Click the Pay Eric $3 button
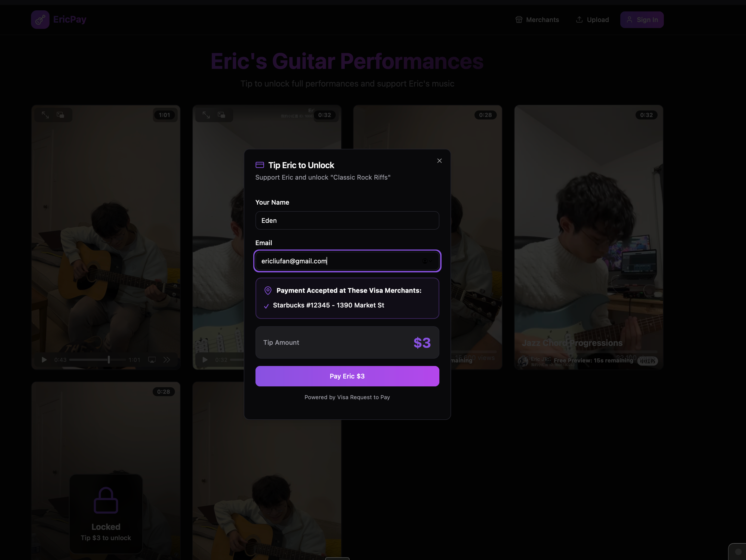The image size is (746, 560). click(347, 376)
